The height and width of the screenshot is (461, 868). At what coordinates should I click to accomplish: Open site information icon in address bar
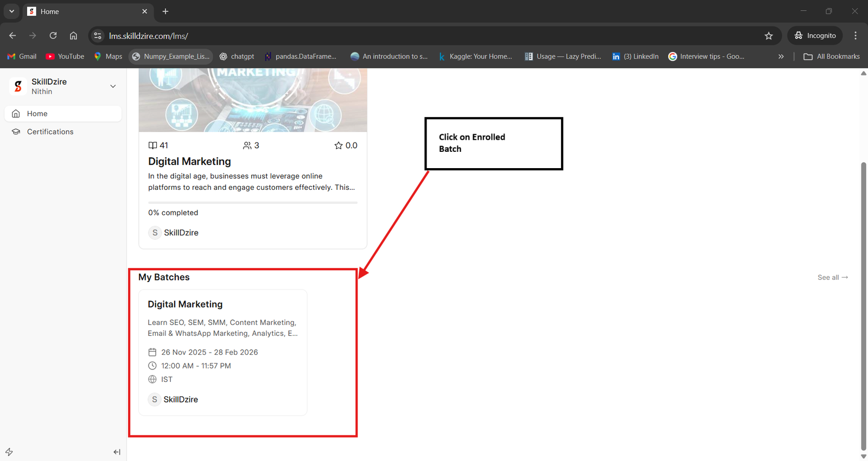tap(98, 36)
